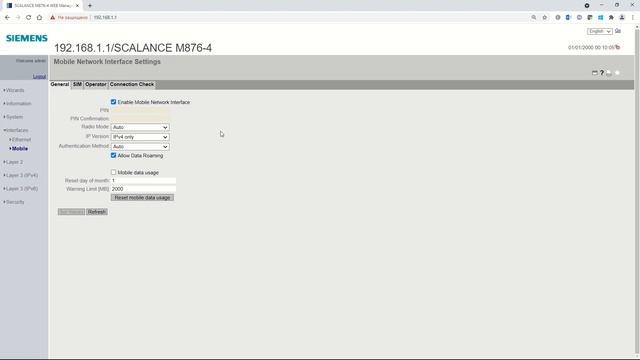Toggle Enable Mobile Network Interface checkbox
The height and width of the screenshot is (360, 640).
(x=113, y=102)
